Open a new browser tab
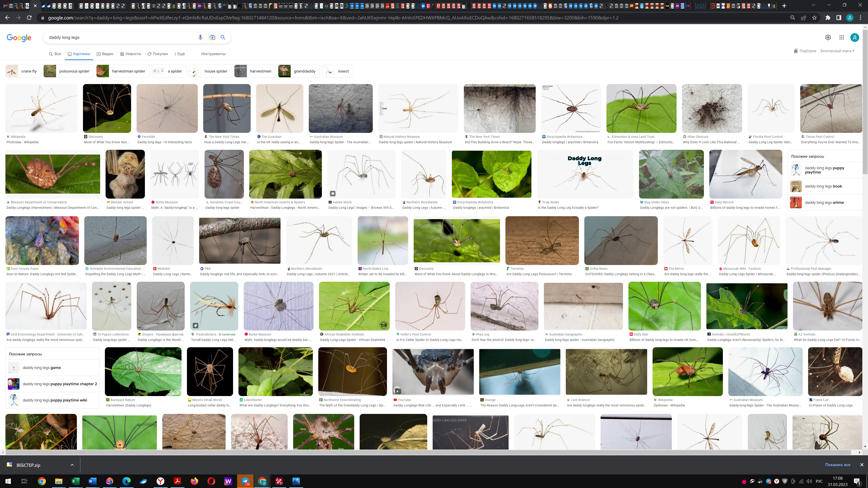The height and width of the screenshot is (488, 868). (x=784, y=6)
